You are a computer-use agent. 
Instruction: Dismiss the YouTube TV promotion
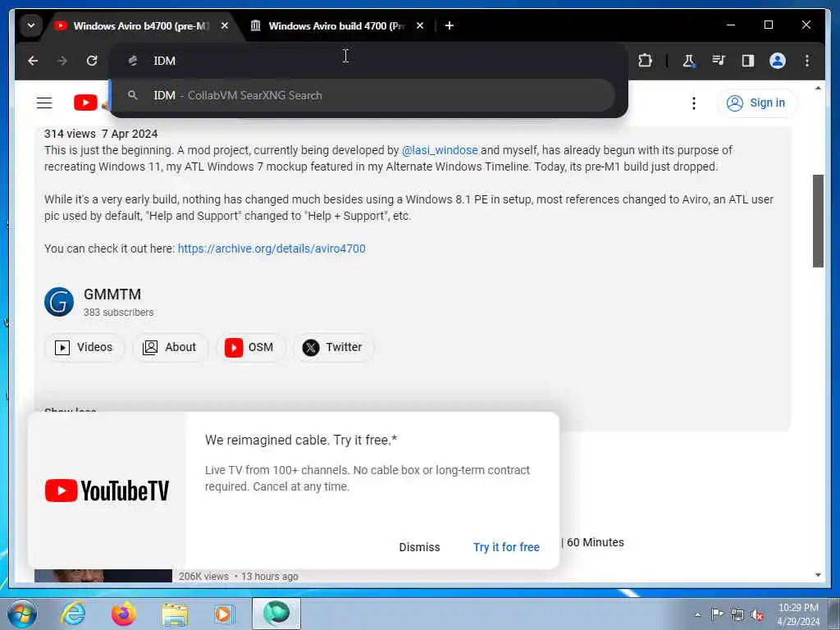[x=419, y=547]
